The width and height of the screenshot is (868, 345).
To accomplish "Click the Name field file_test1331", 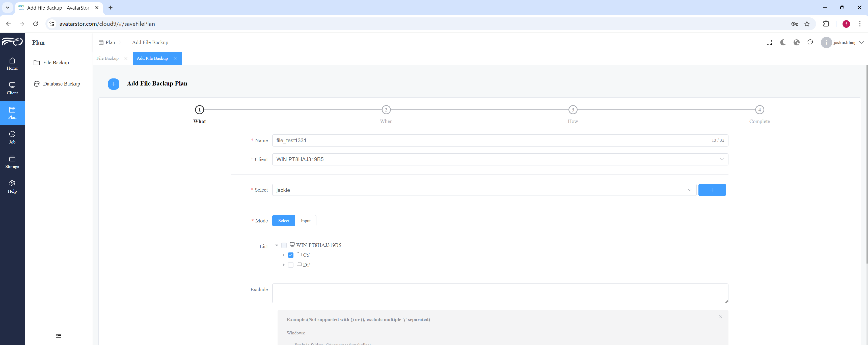I will [x=500, y=140].
